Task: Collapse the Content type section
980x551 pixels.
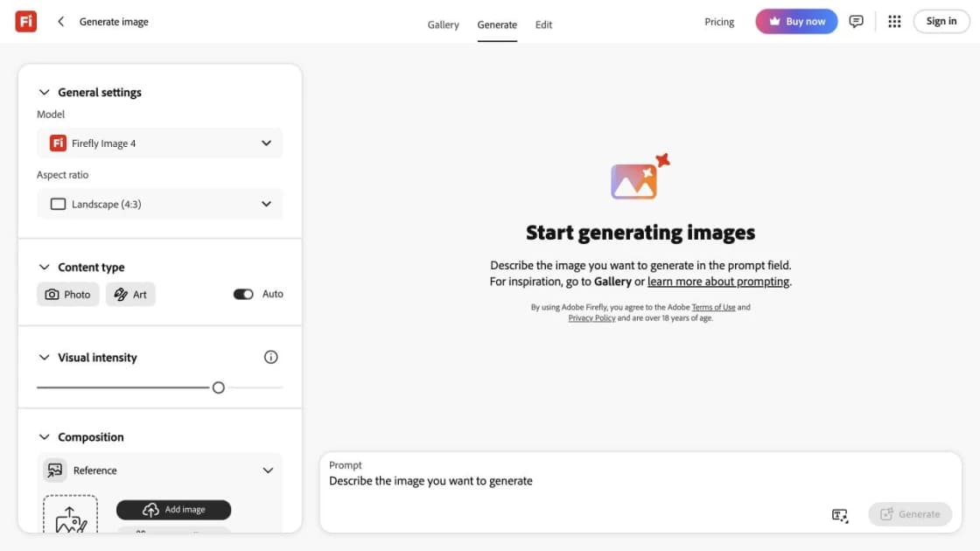Action: (44, 268)
